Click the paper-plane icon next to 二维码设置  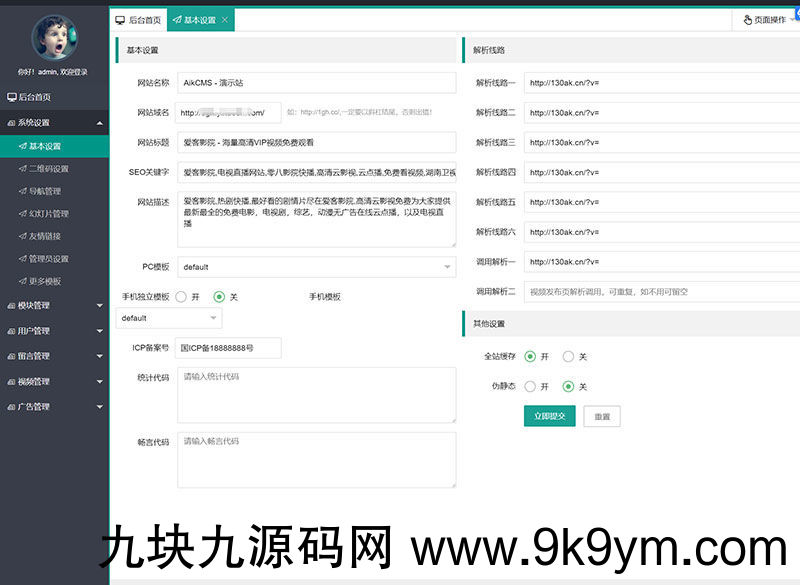coord(22,169)
